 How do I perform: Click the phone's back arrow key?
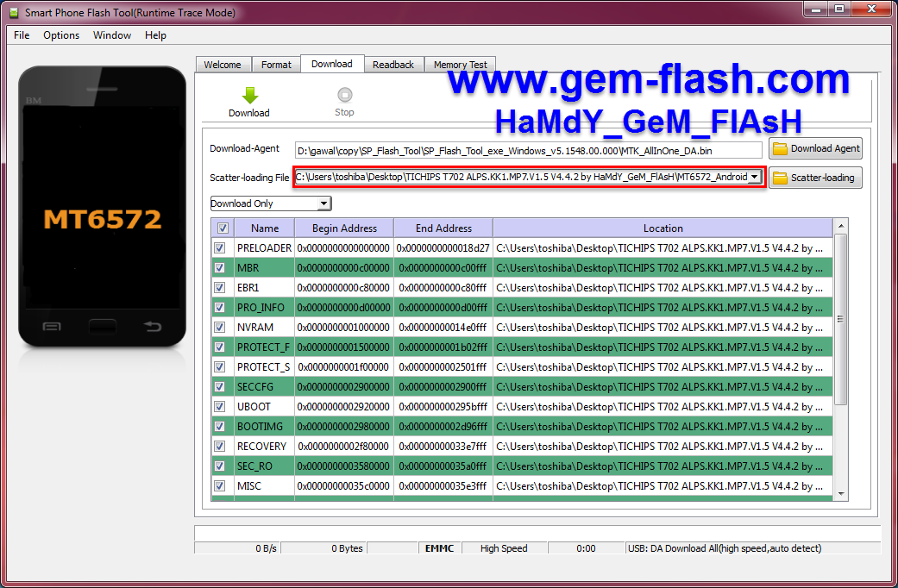coord(153,327)
